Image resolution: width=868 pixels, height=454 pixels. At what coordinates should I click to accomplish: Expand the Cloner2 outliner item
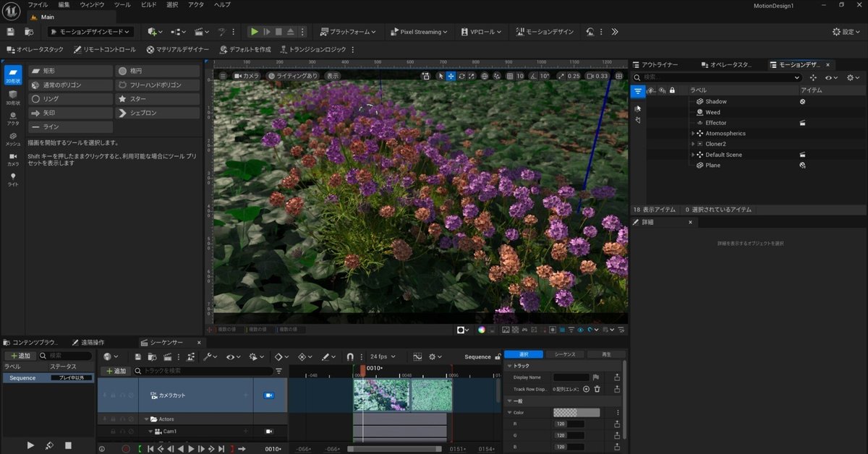(x=692, y=144)
